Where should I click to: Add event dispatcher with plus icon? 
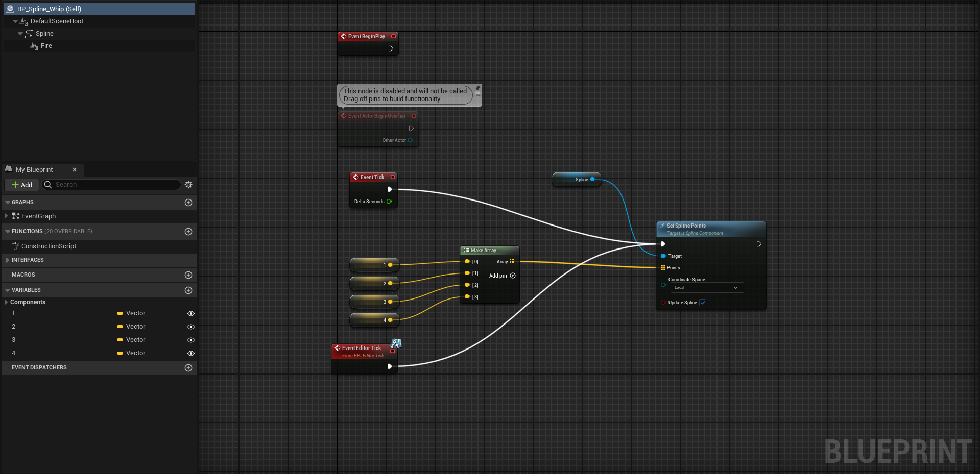click(188, 368)
